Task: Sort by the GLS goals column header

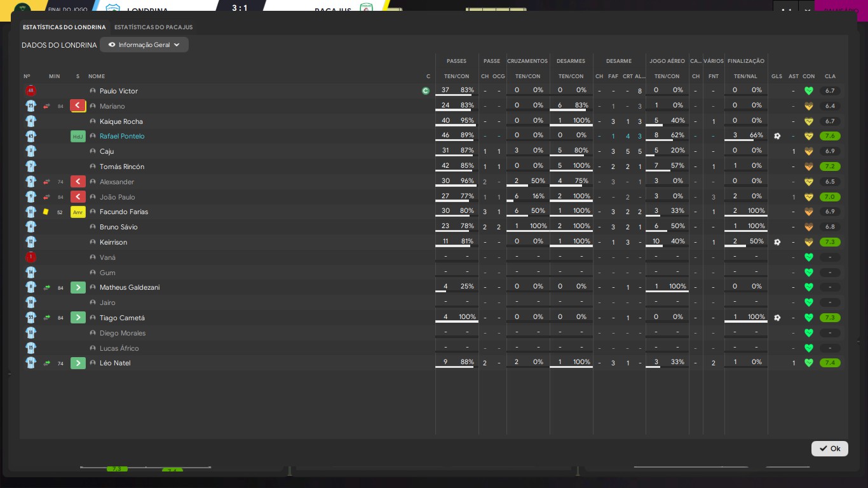Action: coord(777,76)
